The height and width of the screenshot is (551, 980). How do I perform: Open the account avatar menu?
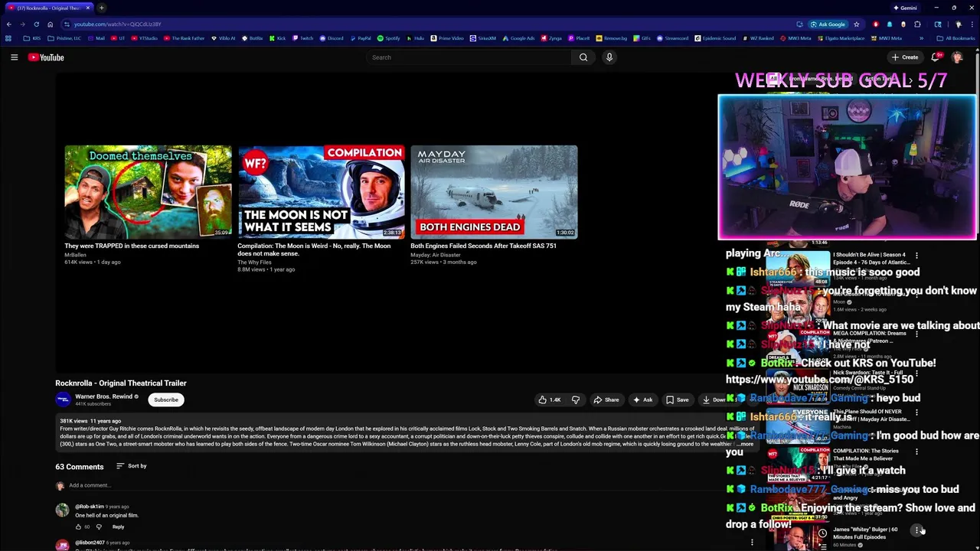click(x=957, y=57)
